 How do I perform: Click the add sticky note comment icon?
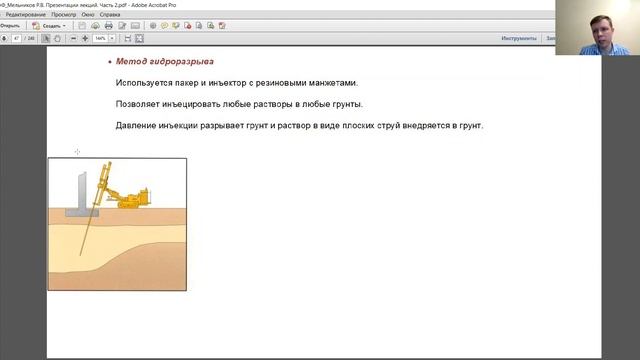point(164,26)
